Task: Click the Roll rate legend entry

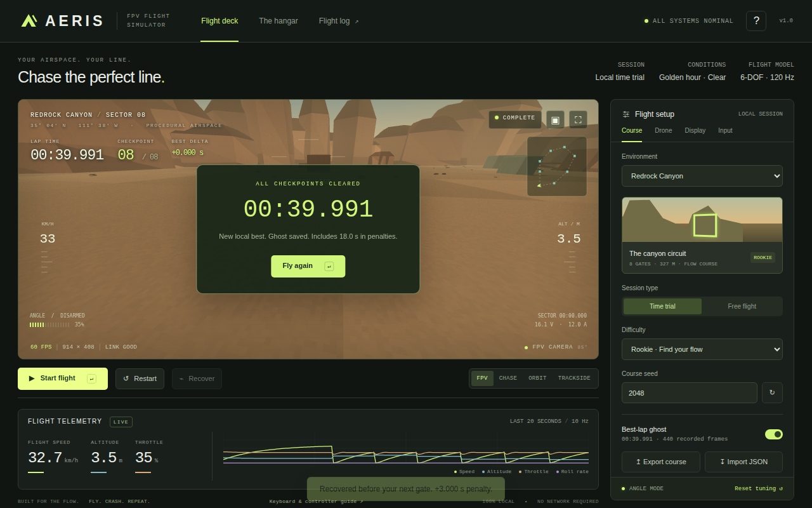Action: (x=572, y=472)
